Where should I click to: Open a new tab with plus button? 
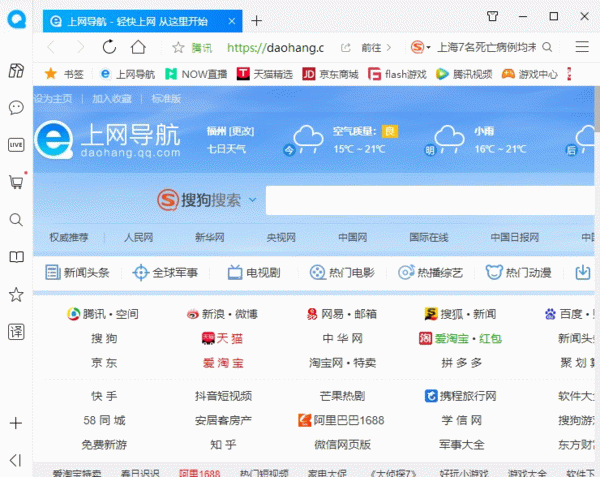click(x=256, y=21)
